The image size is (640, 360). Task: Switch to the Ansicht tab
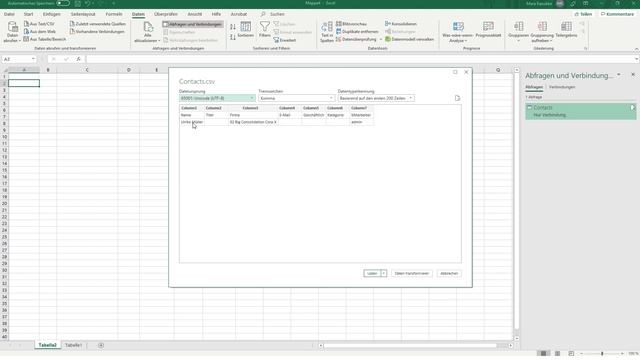195,14
